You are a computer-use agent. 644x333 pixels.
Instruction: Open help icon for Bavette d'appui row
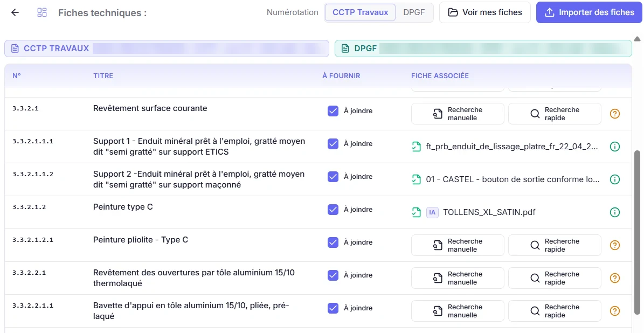click(614, 311)
